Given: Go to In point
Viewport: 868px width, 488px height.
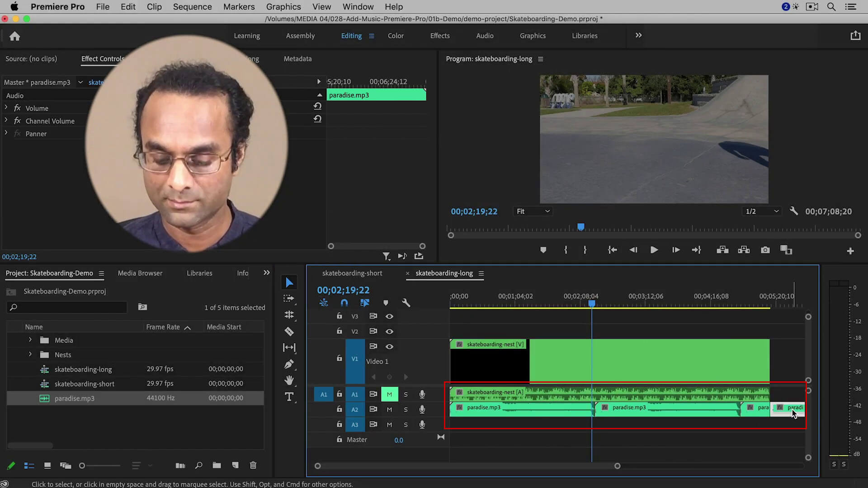Looking at the screenshot, I should (612, 250).
